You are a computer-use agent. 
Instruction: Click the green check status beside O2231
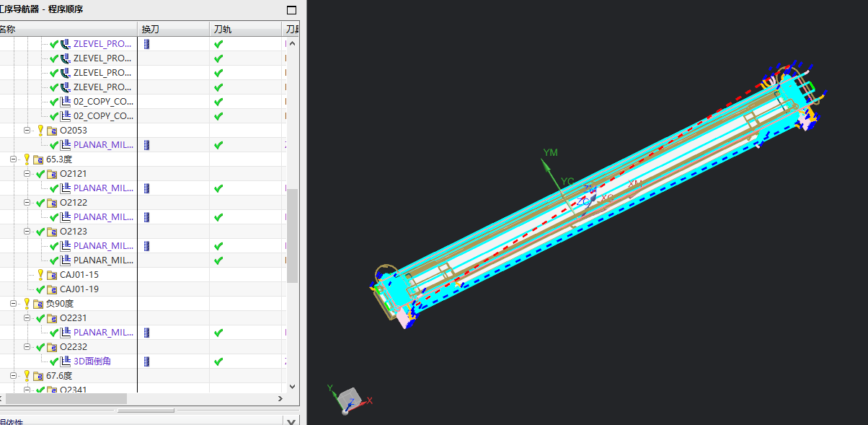pos(40,318)
